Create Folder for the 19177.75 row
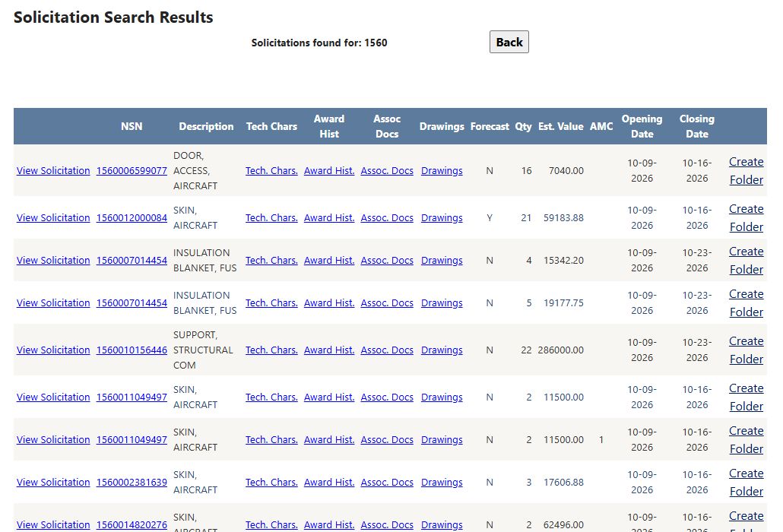This screenshot has width=783, height=532. pyautogui.click(x=746, y=303)
